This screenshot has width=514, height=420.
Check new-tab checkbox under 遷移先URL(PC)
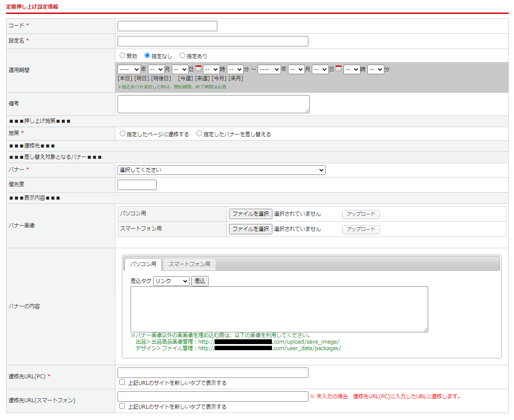tap(122, 382)
